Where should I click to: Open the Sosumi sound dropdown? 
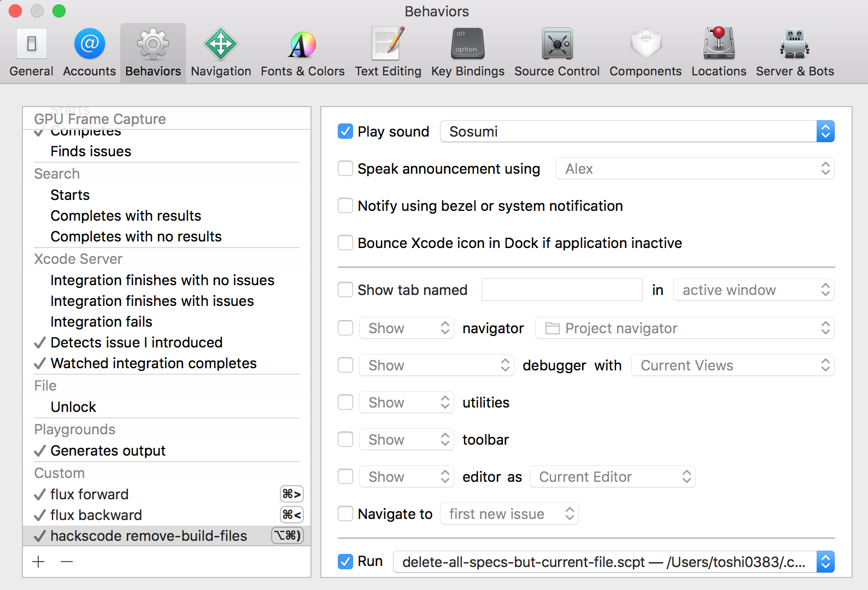(637, 131)
